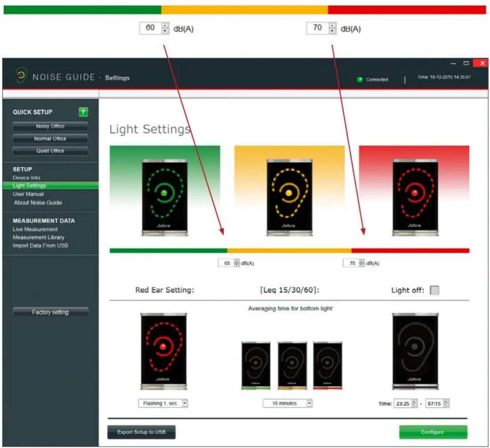Adjust the 70 dB(A) enlarged spinner
This screenshot has height=448, width=490.
332,28
